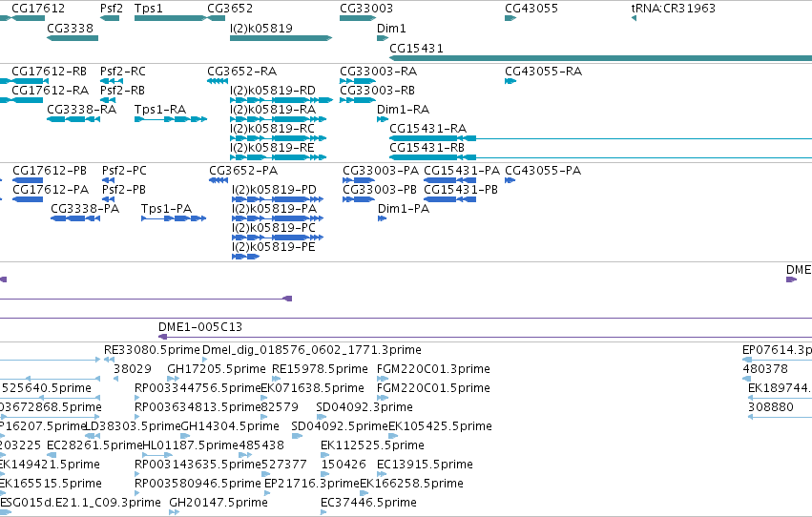Select the CG15431-PA protein feature
Screen dimensions: 812x517
[x=450, y=180]
